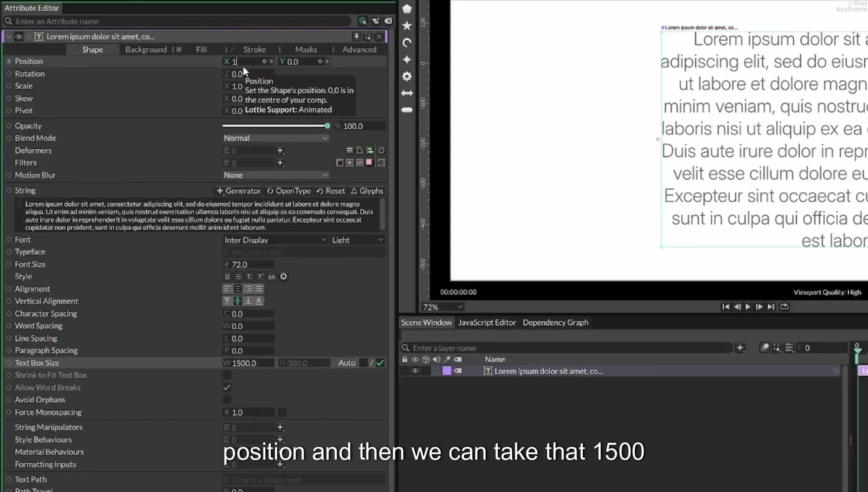868x492 pixels.
Task: Select the capsule shape tool
Action: coord(407,110)
